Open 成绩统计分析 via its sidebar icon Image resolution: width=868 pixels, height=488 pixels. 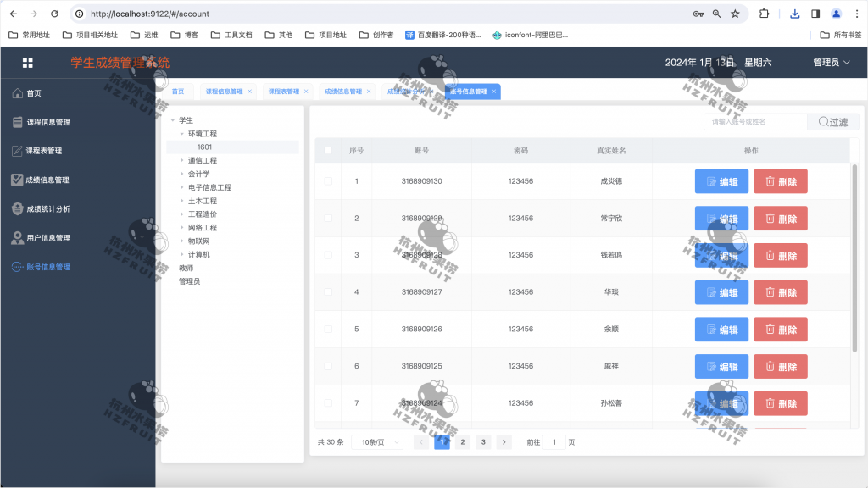(x=17, y=208)
